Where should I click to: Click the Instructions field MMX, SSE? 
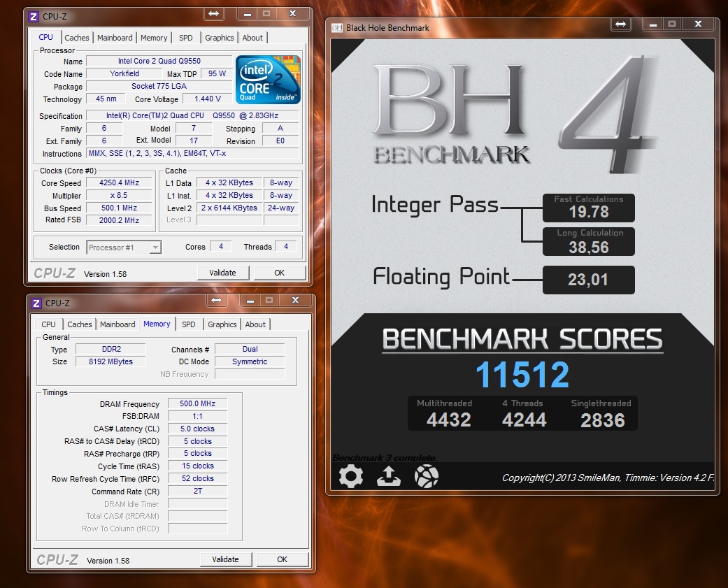click(x=193, y=153)
